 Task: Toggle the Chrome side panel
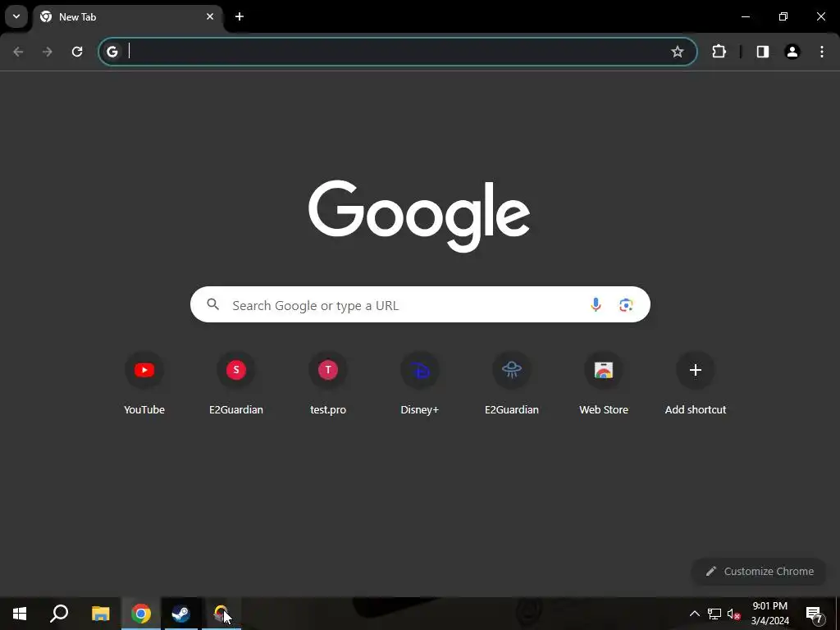763,52
